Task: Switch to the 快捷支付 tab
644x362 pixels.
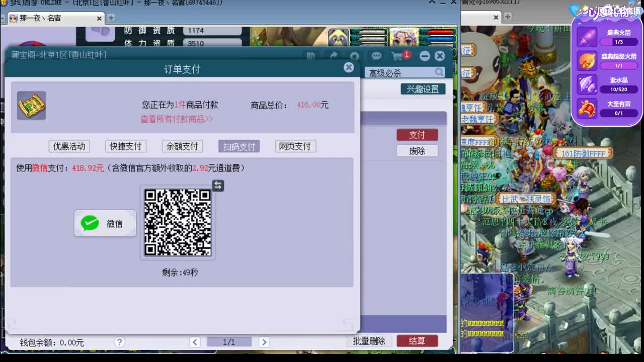Action: pos(126,146)
